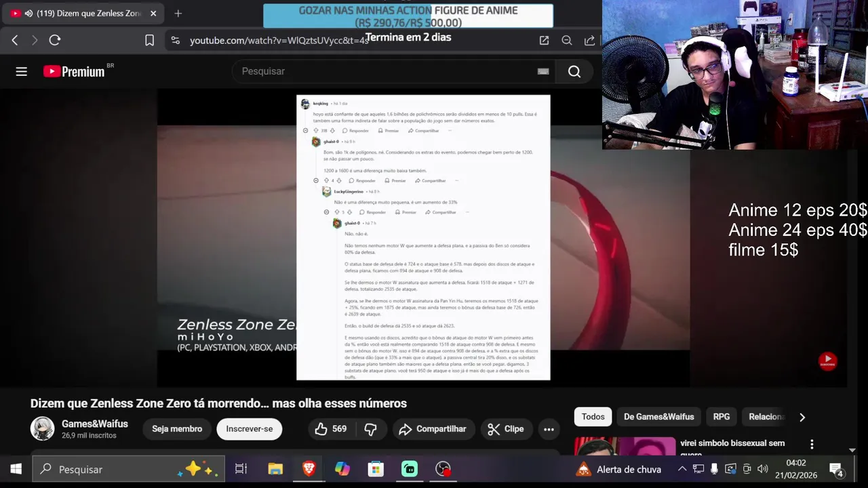
Task: Open options for virei simbolo bissexual video
Action: (812, 445)
